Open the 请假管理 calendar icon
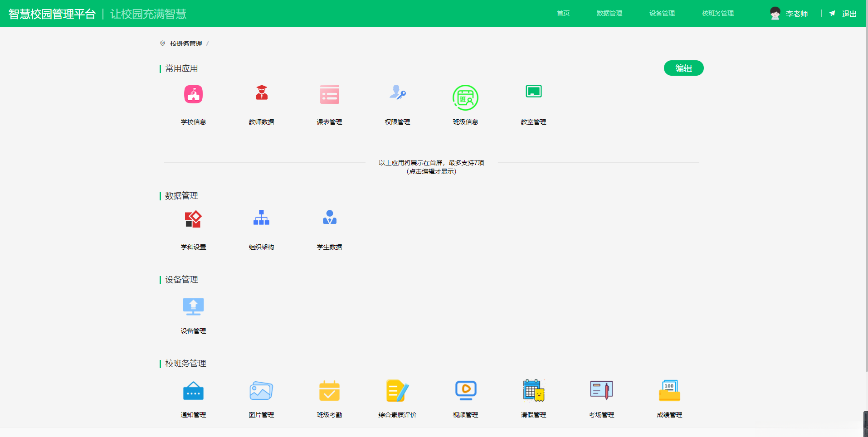This screenshot has height=437, width=868. tap(534, 391)
